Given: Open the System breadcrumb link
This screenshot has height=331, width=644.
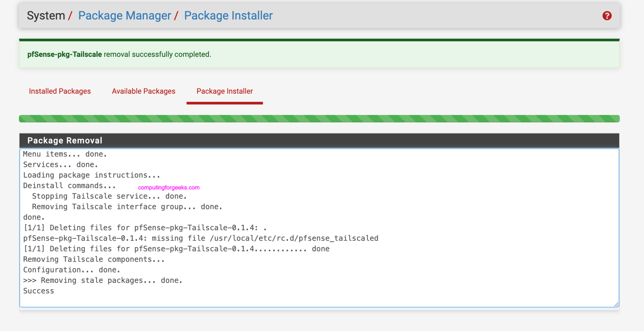Looking at the screenshot, I should click(46, 15).
